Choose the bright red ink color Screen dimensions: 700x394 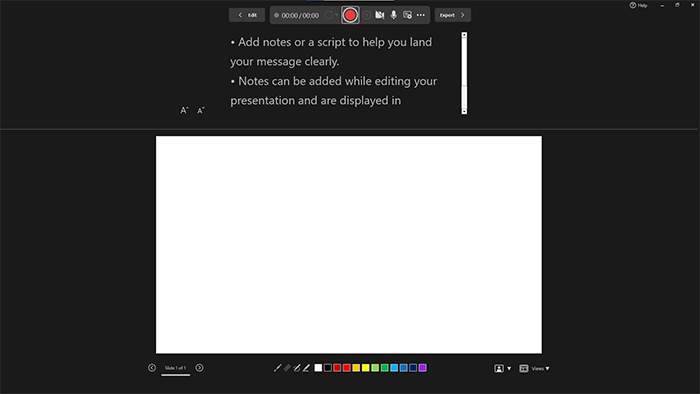point(346,368)
